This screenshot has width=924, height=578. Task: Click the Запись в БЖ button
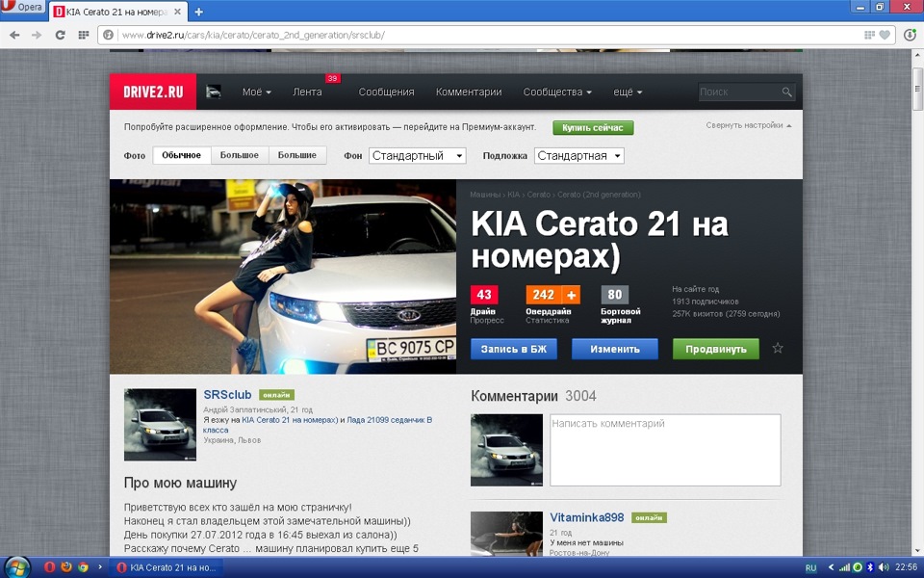point(514,349)
